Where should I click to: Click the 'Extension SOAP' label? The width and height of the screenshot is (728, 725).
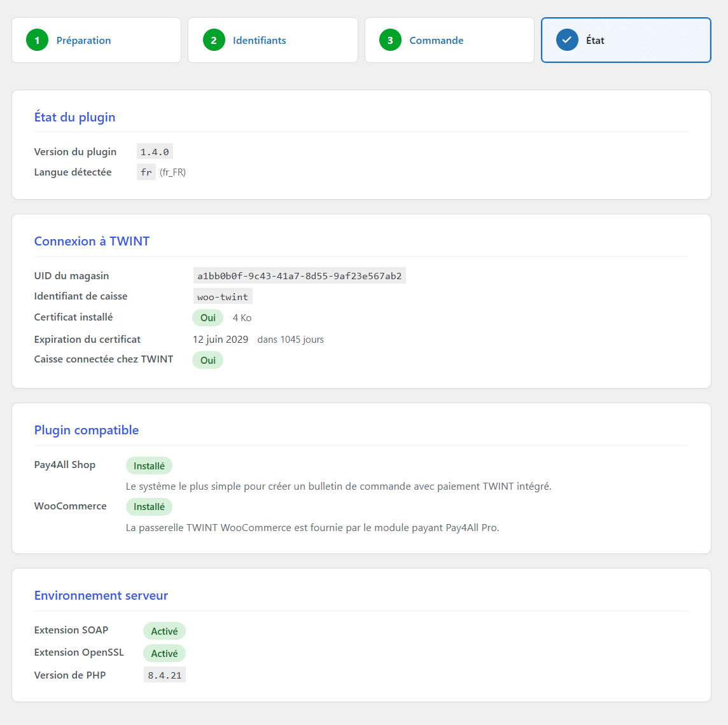tap(71, 630)
